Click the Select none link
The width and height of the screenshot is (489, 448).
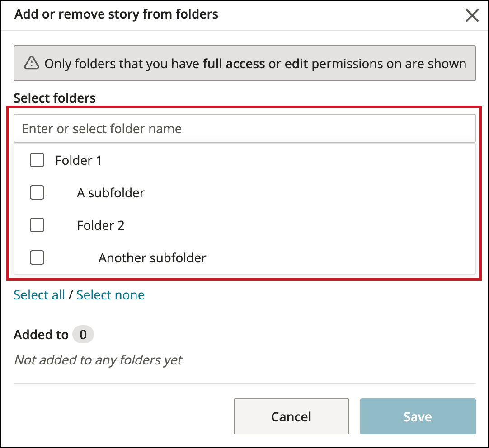(x=111, y=294)
